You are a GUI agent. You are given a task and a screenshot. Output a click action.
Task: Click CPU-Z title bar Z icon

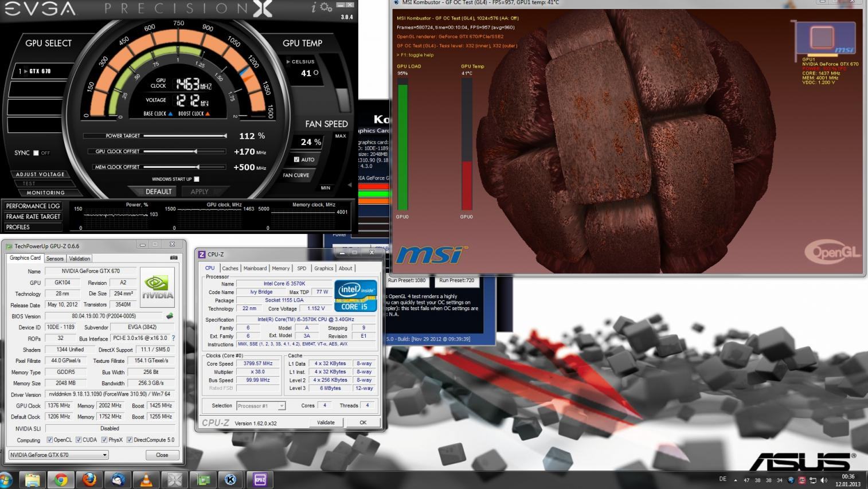coord(202,254)
